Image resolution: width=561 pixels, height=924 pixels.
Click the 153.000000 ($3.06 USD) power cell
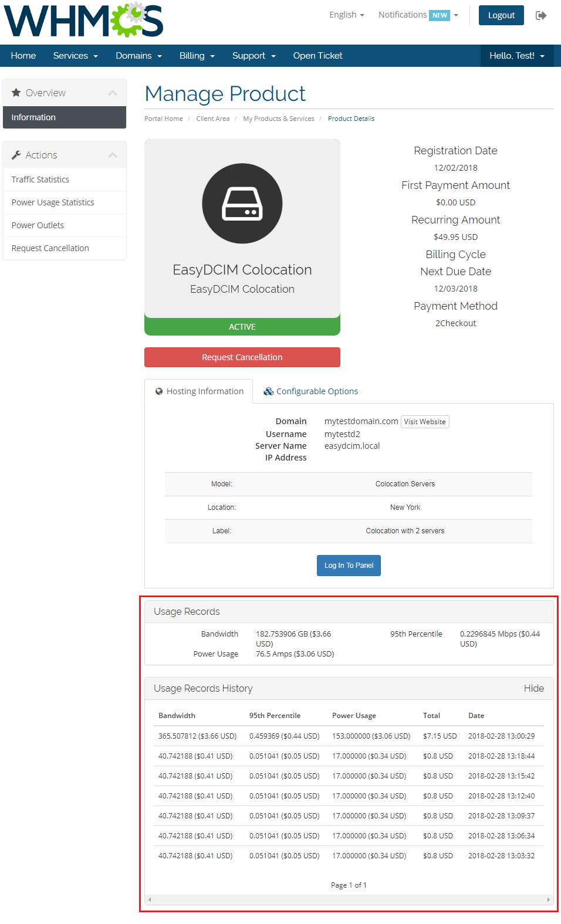[x=371, y=736]
